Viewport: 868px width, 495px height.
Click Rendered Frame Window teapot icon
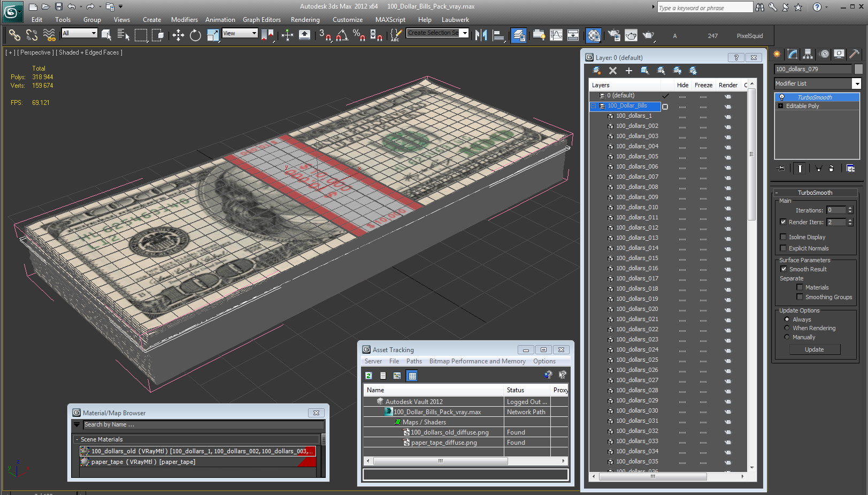(x=631, y=35)
